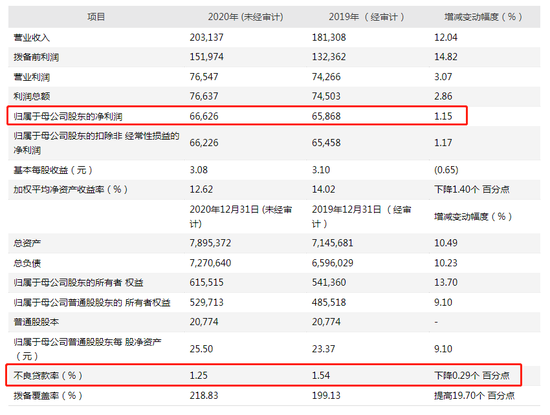Screen dimensions: 550x415
Task: Click the 529,713 value
Action: point(207,302)
